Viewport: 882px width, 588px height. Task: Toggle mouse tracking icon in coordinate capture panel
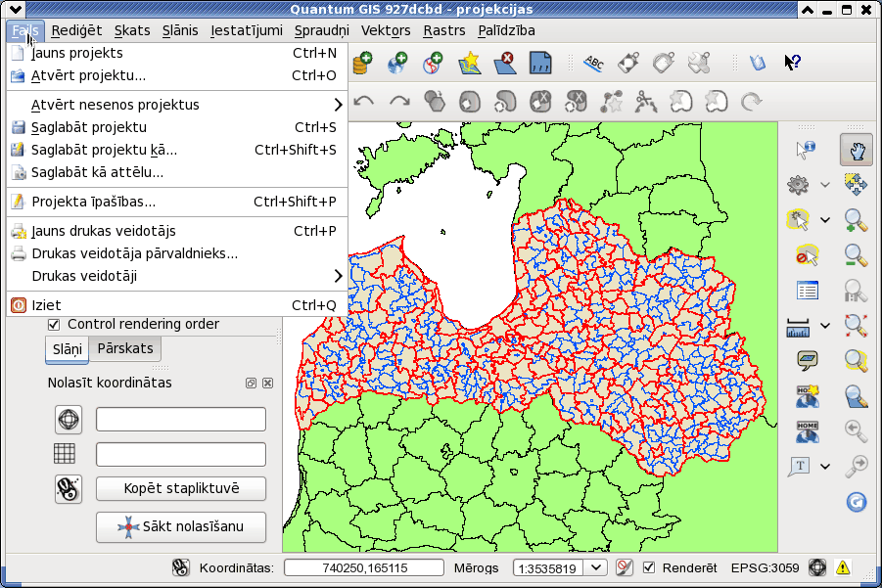click(x=69, y=488)
